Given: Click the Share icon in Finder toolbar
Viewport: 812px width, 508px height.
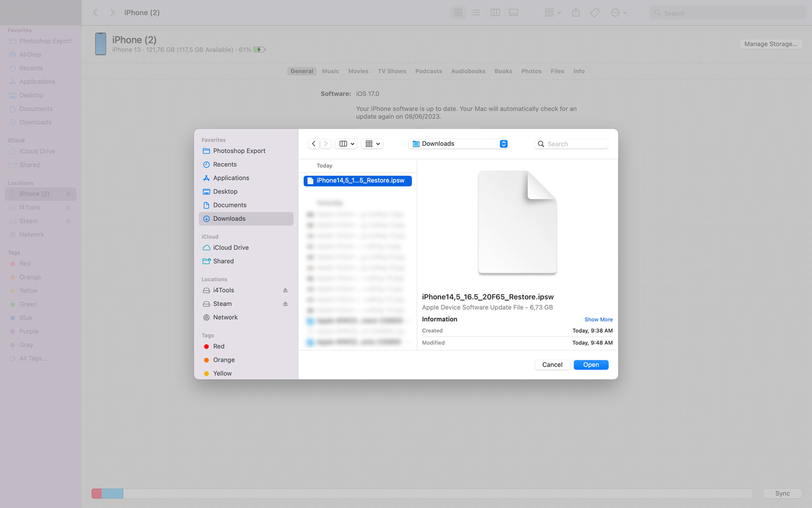Looking at the screenshot, I should coord(576,13).
